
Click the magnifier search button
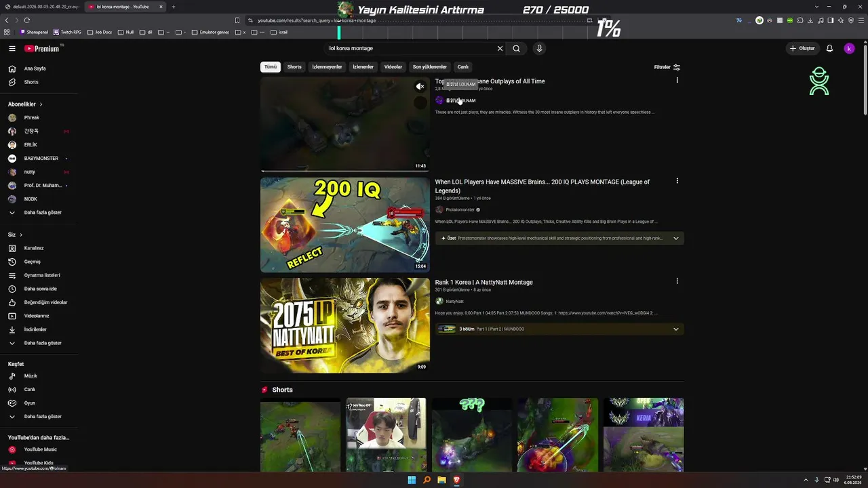click(516, 49)
